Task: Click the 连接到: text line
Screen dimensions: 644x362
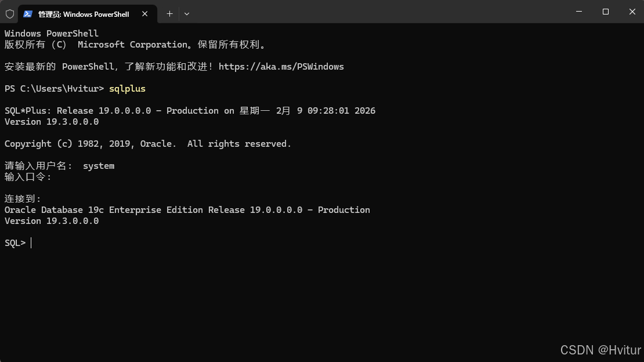Action: [23, 199]
